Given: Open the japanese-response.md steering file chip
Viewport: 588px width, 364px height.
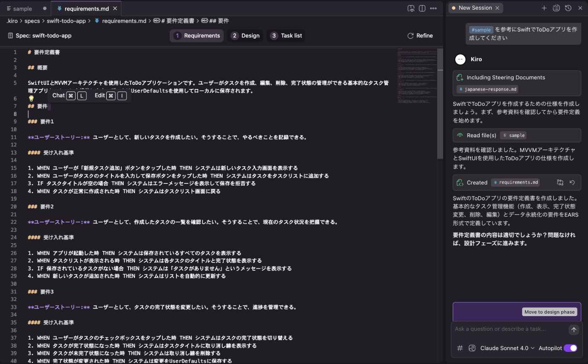Looking at the screenshot, I should click(x=488, y=89).
